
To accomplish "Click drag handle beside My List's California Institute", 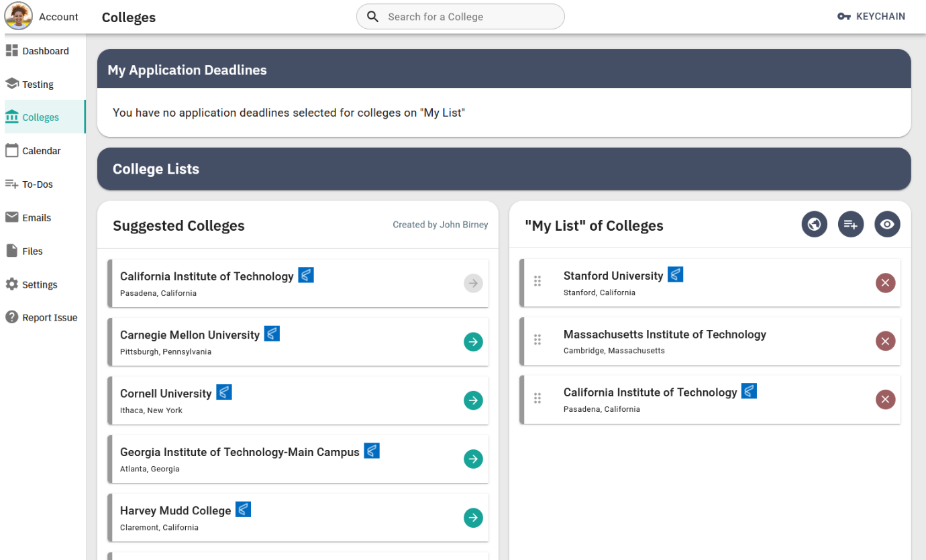I will (x=537, y=398).
